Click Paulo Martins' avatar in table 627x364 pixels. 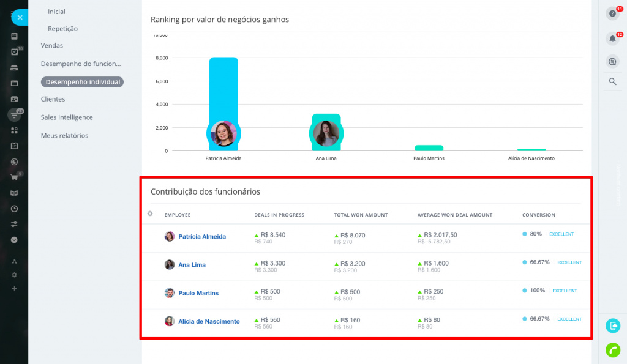pyautogui.click(x=170, y=293)
